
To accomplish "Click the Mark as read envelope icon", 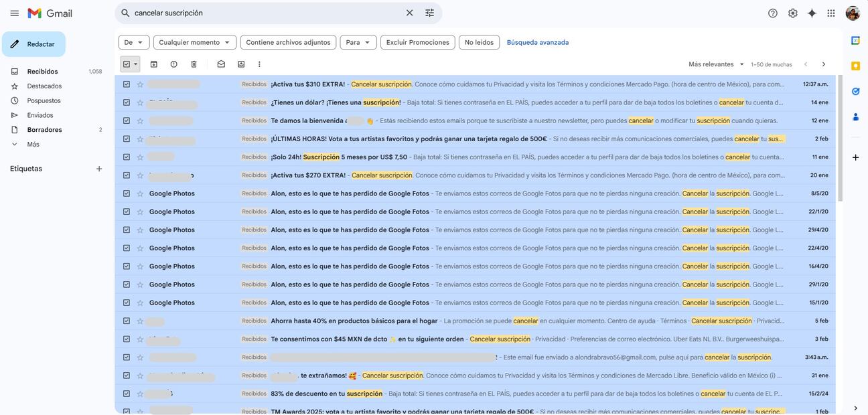I will (x=221, y=64).
